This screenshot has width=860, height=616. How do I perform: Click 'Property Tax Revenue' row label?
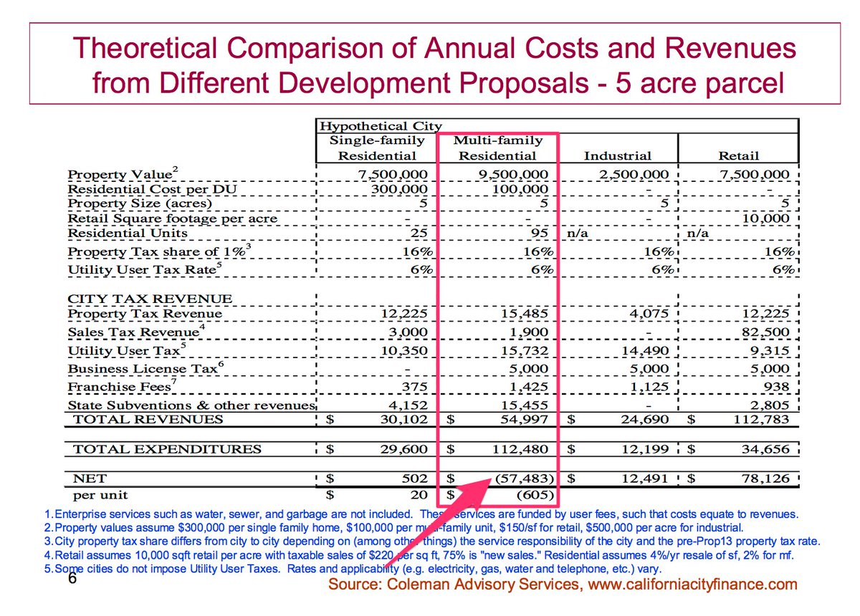click(x=145, y=314)
